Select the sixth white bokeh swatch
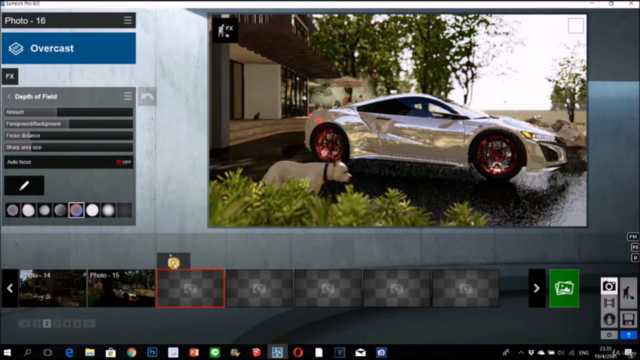 [92, 210]
